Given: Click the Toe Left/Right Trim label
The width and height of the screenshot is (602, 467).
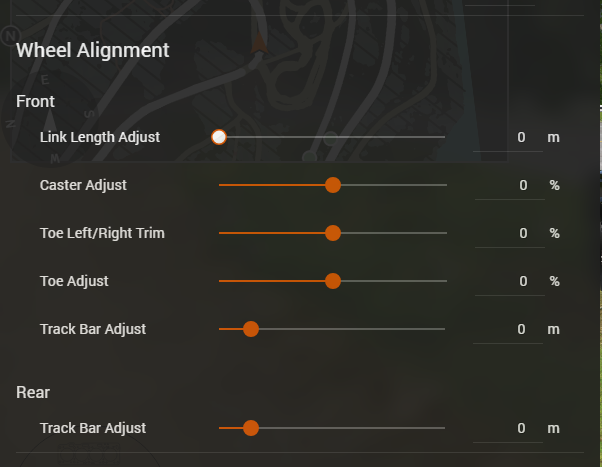Looking at the screenshot, I should click(x=102, y=233).
